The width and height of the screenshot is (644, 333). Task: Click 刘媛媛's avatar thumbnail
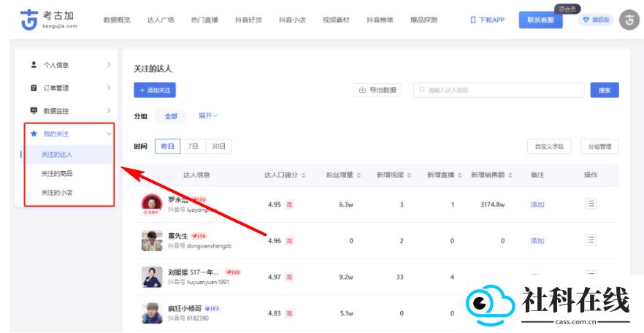point(152,277)
